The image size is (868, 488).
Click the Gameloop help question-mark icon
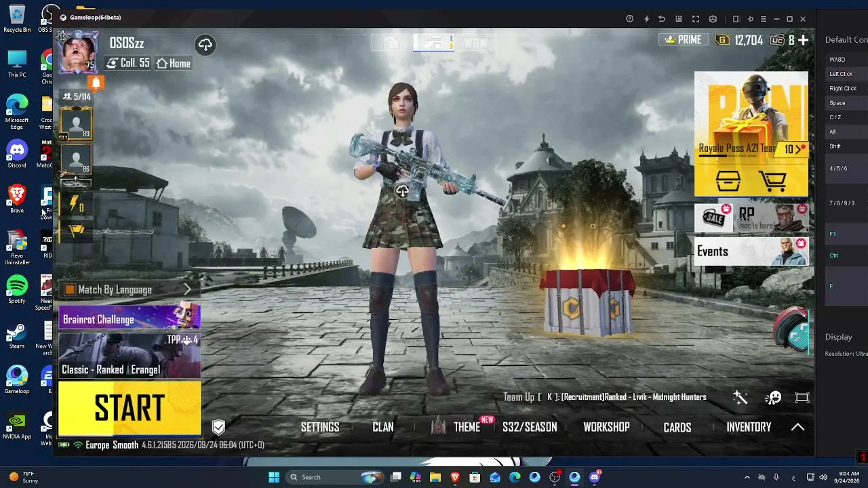tap(630, 19)
